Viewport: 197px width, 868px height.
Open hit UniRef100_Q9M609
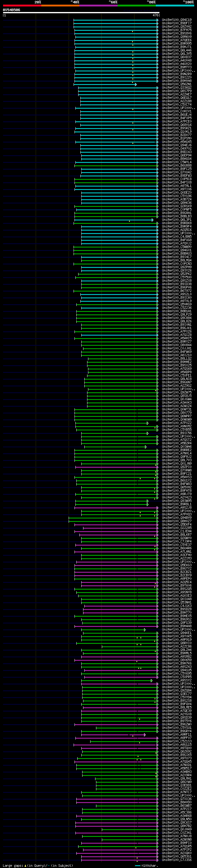click(x=177, y=37)
